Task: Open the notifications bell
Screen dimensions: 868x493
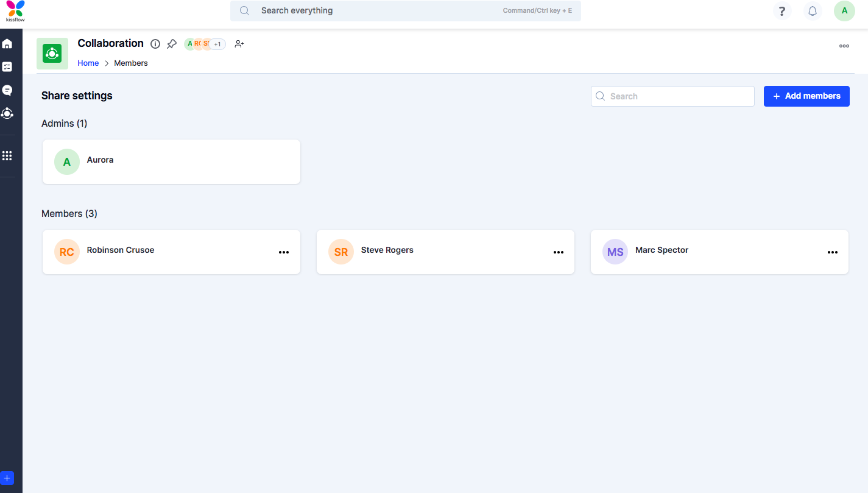Action: tap(813, 11)
